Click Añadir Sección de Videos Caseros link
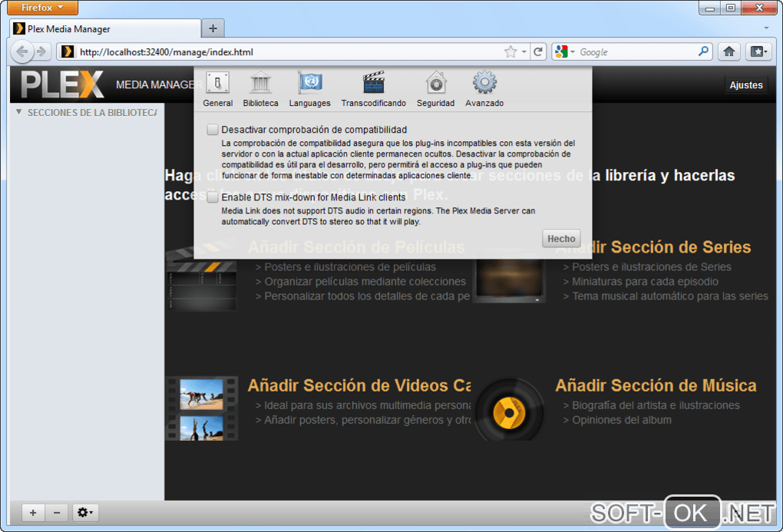 tap(359, 385)
